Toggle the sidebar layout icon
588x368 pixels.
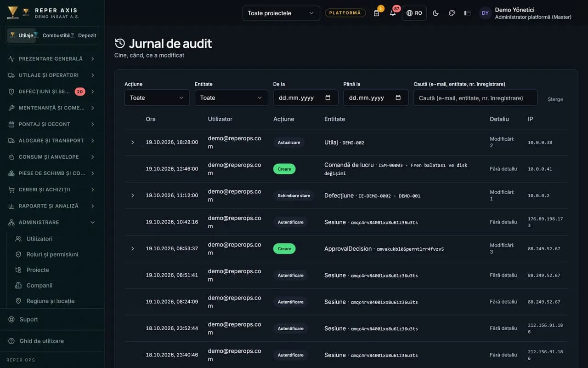[468, 13]
